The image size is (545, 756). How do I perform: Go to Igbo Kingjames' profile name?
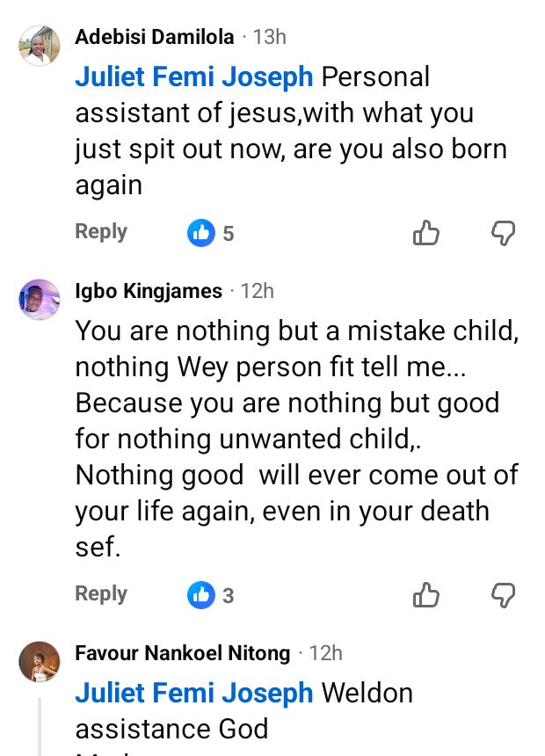tap(149, 291)
